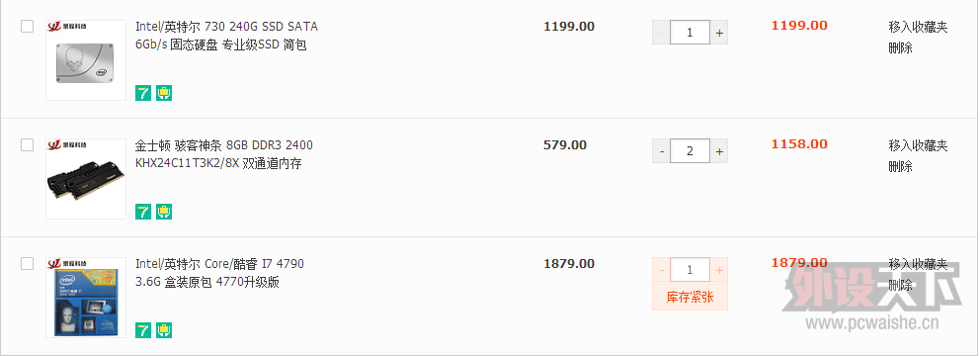980x356 pixels.
Task: Increase the Intel SSD quantity with plus
Action: [719, 33]
